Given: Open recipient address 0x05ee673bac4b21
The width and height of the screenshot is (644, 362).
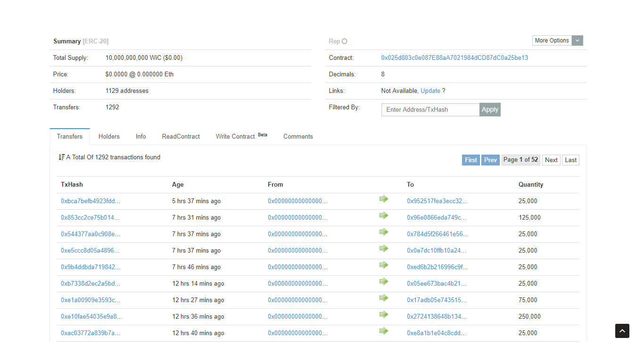Looking at the screenshot, I should click(x=437, y=284).
